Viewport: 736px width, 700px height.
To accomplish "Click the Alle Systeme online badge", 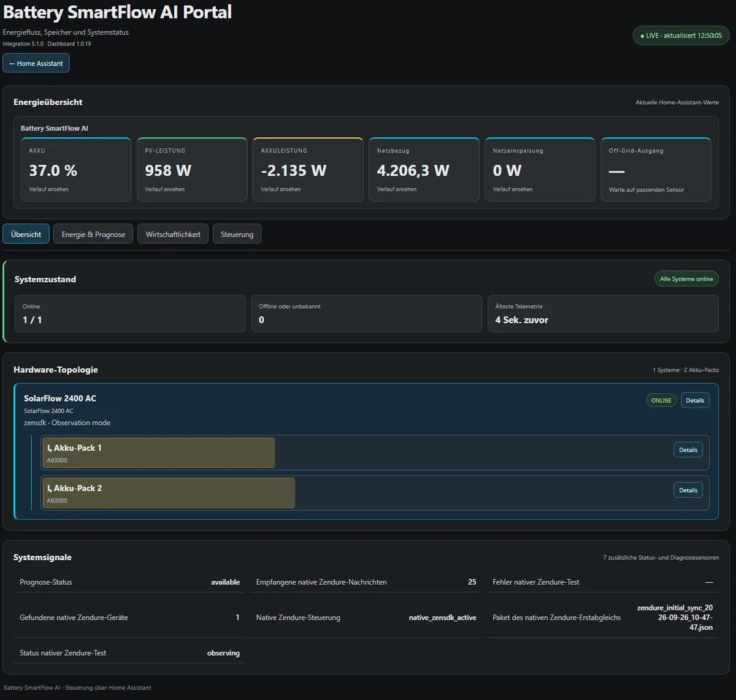I will pos(686,279).
